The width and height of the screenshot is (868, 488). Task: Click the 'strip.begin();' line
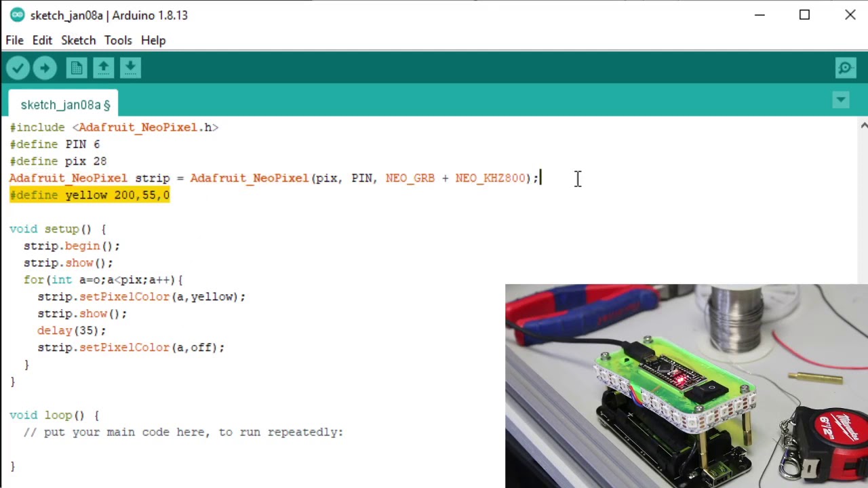[x=72, y=246]
